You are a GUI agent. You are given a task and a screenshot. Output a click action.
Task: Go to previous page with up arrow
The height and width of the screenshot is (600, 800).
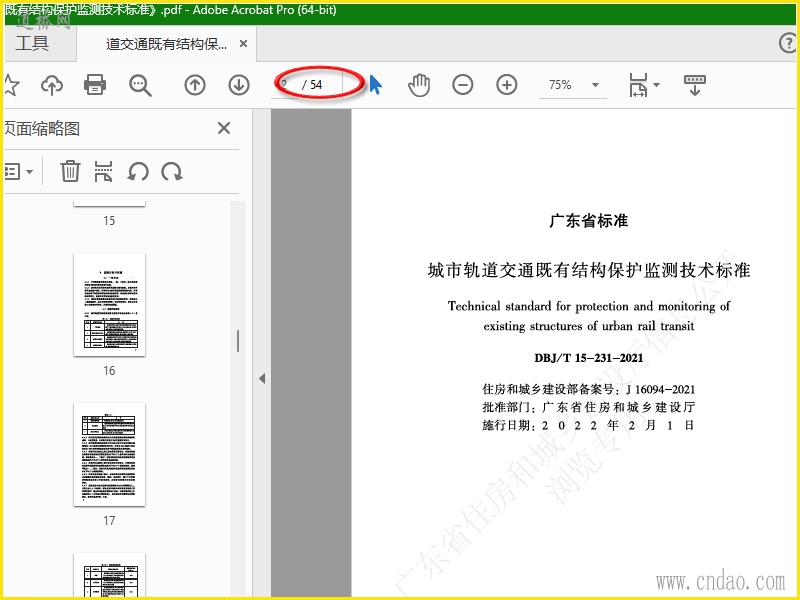click(x=195, y=85)
